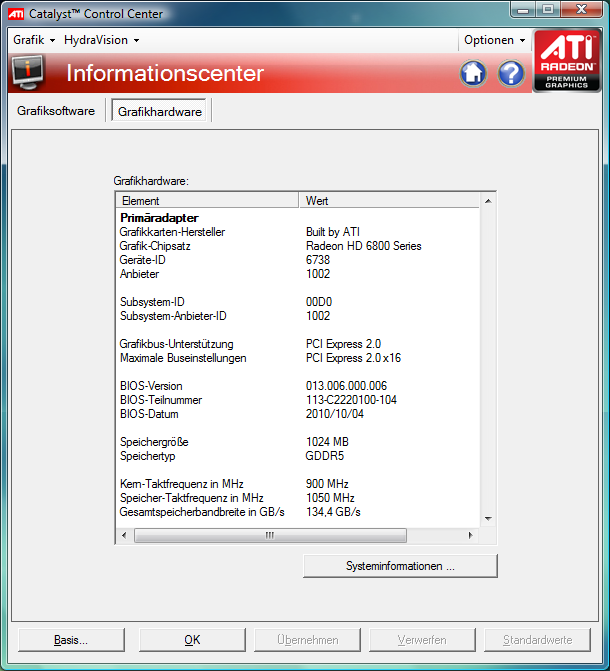The image size is (610, 671).
Task: Click the horizontal scrollbar thumb
Action: tap(270, 535)
